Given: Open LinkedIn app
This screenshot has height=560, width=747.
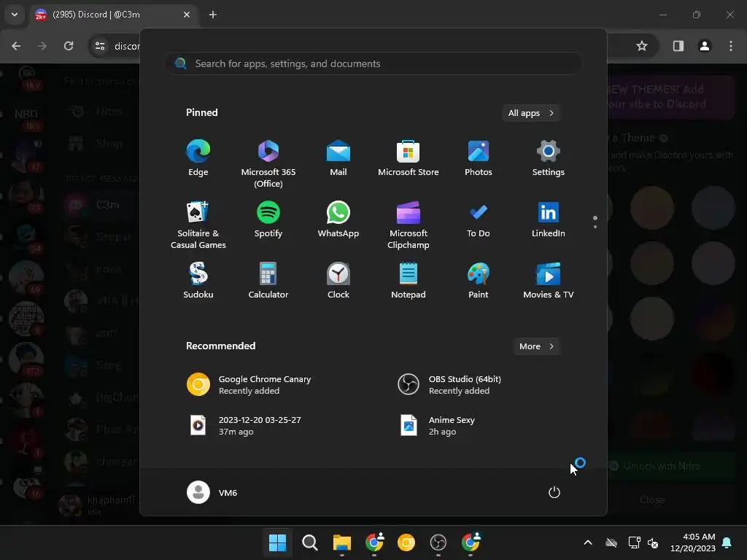Looking at the screenshot, I should [x=549, y=220].
